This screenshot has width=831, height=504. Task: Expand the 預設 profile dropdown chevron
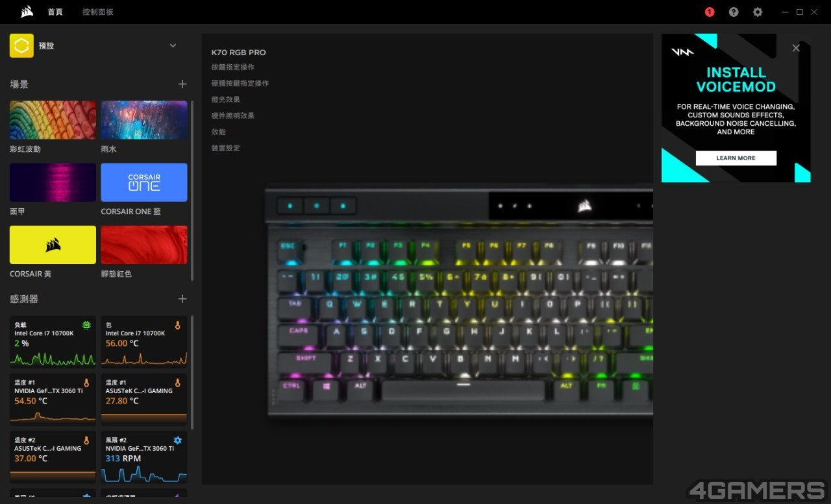[x=173, y=45]
